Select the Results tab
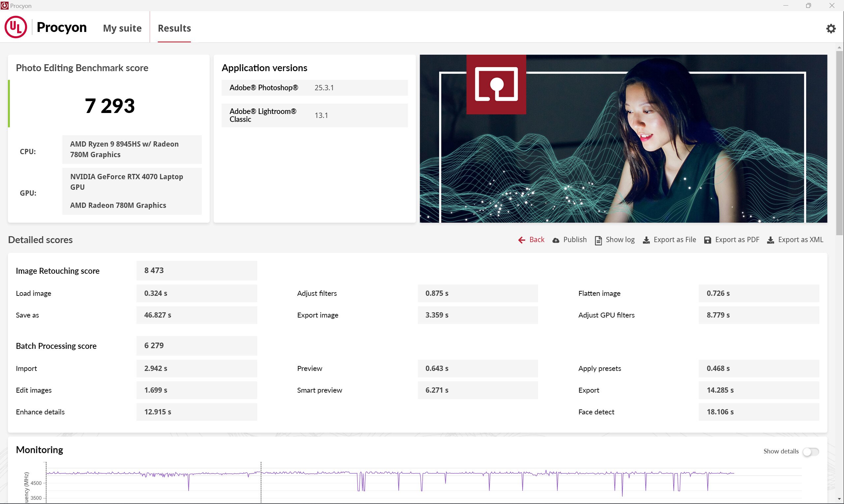The height and width of the screenshot is (504, 844). click(174, 28)
